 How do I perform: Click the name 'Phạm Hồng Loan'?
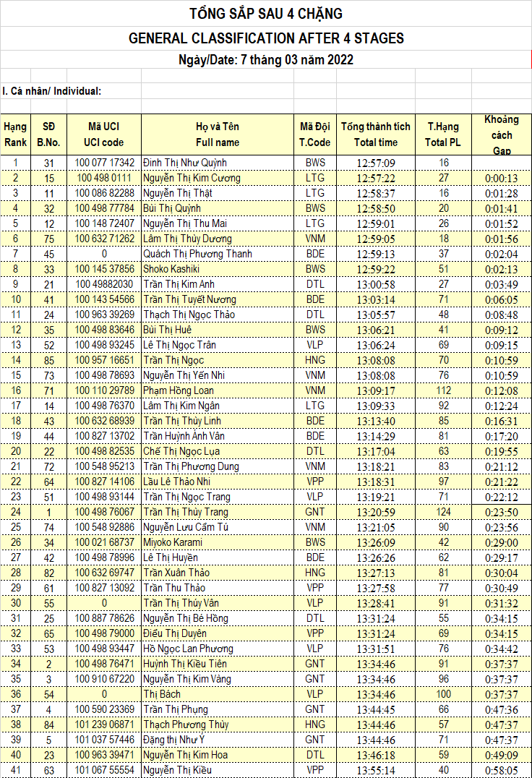tap(179, 390)
